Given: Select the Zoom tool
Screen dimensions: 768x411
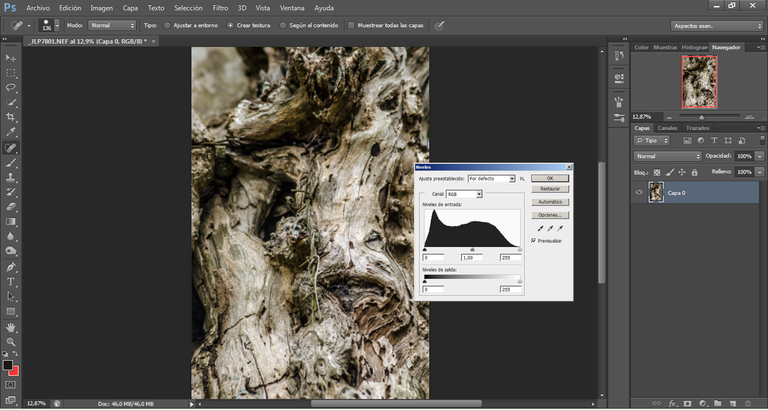Looking at the screenshot, I should (x=11, y=342).
